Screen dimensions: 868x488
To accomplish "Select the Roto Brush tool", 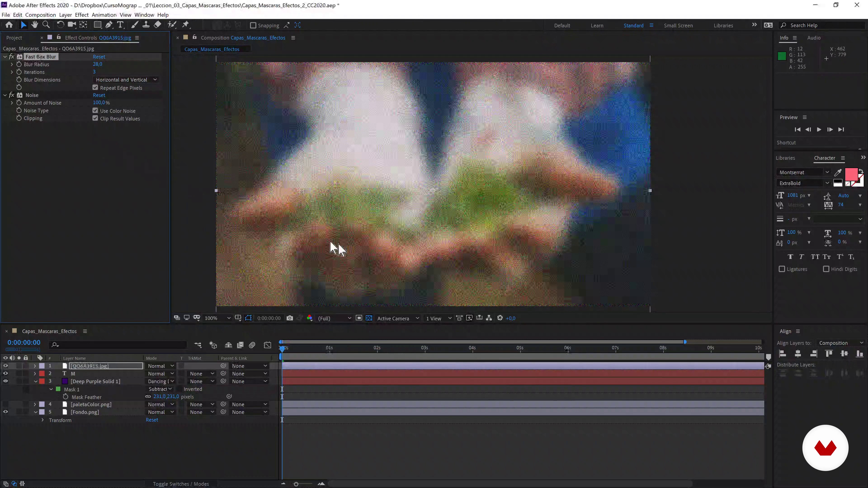I will tap(172, 25).
